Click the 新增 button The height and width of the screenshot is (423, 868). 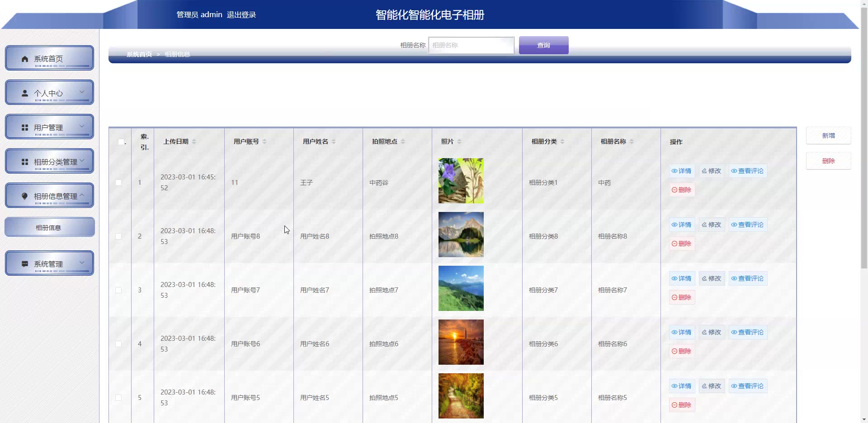click(x=828, y=136)
